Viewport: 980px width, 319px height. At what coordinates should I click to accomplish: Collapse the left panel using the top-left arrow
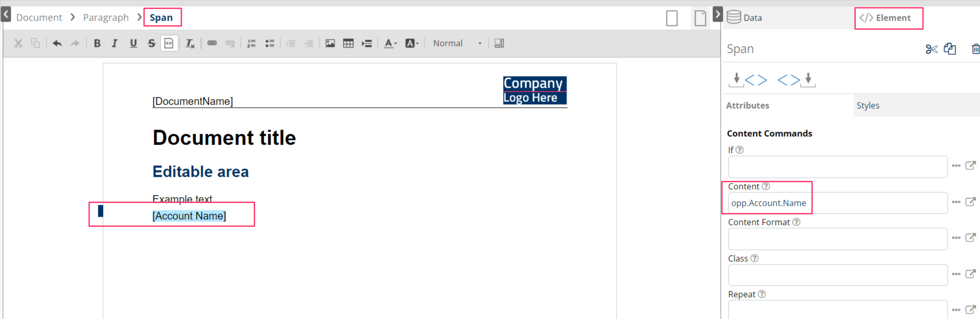pyautogui.click(x=6, y=14)
